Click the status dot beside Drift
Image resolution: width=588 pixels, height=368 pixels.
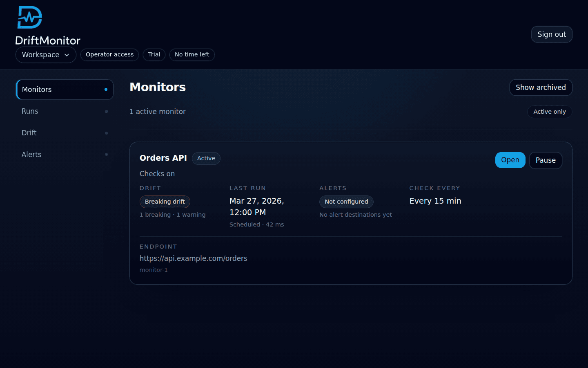click(x=106, y=133)
